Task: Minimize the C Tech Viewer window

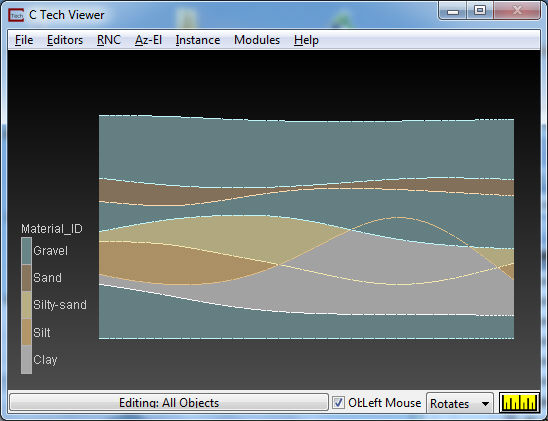Action: (x=453, y=11)
